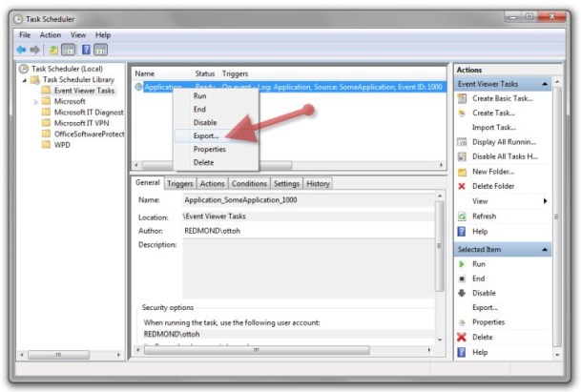The image size is (581, 392).
Task: Click the New Folder icon in Actions
Action: [462, 172]
